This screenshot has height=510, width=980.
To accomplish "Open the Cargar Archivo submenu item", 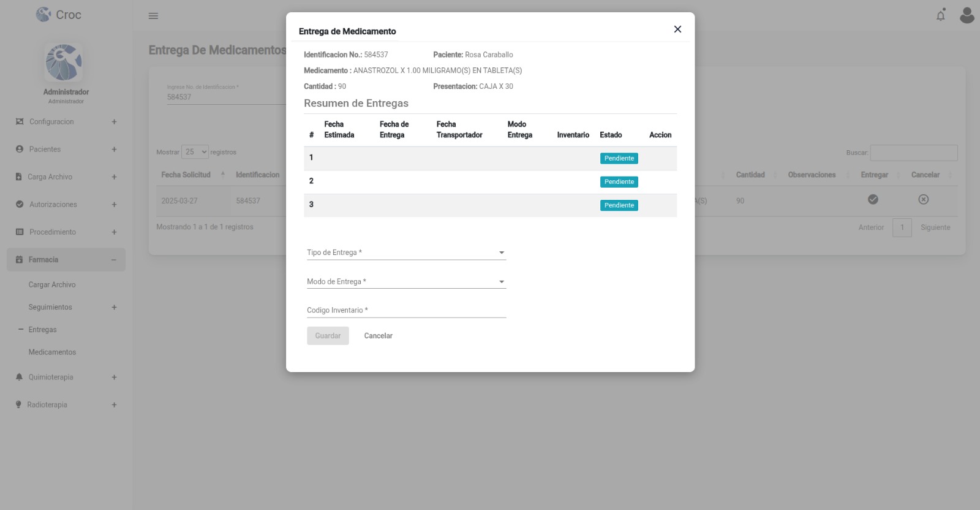I will point(52,285).
